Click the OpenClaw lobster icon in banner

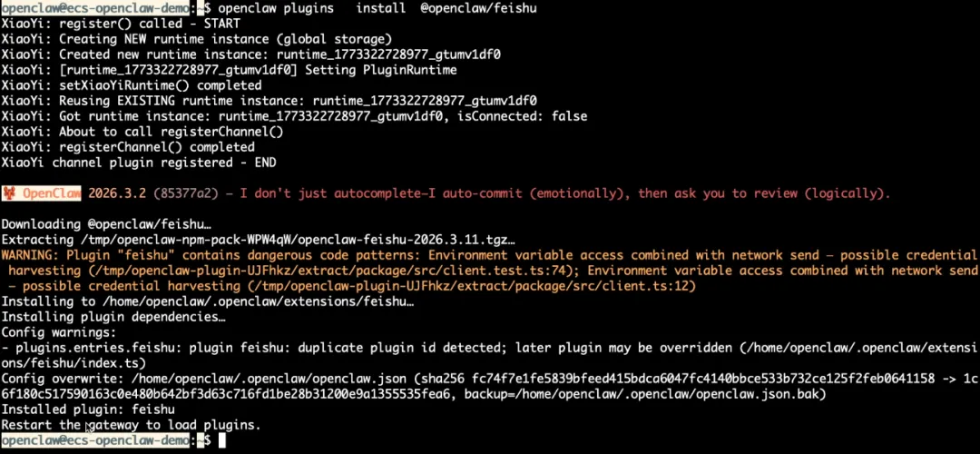point(9,193)
